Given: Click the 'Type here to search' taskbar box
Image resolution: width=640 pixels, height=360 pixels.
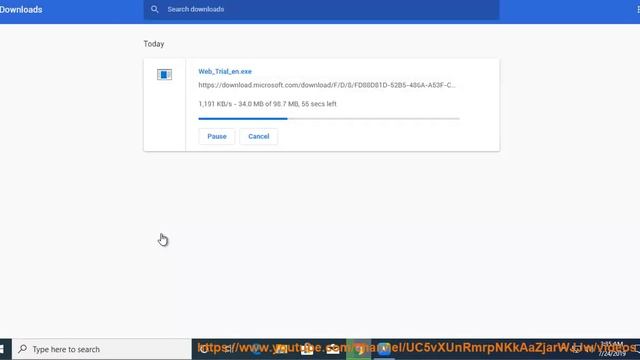Looking at the screenshot, I should coord(102,349).
